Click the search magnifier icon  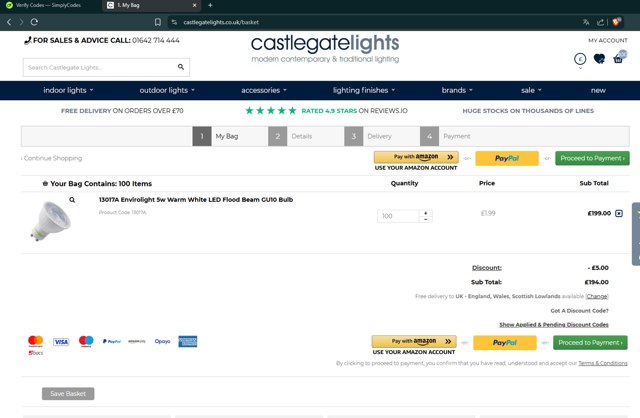coord(181,67)
